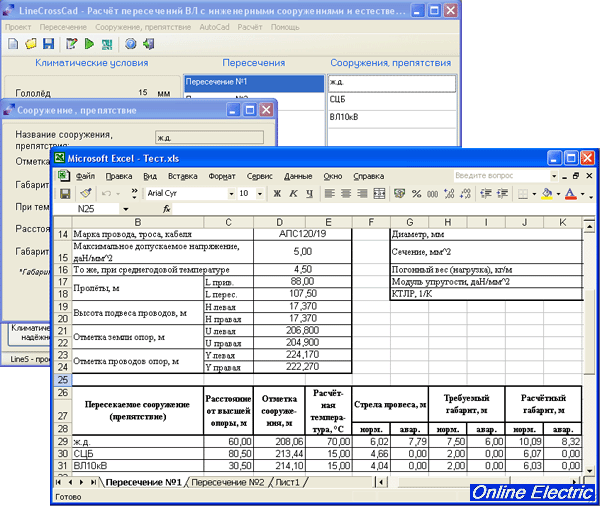Click Borders icon in Excel toolbar

(x=523, y=194)
